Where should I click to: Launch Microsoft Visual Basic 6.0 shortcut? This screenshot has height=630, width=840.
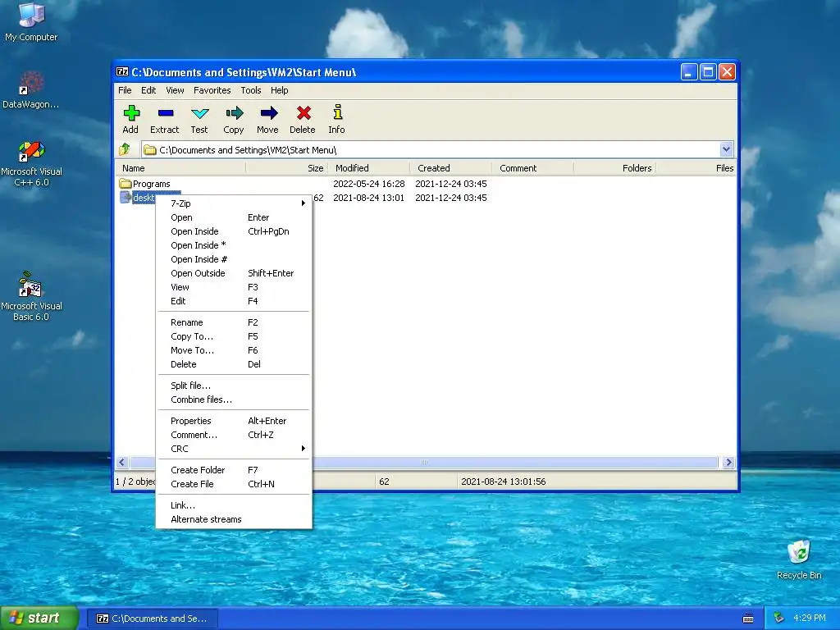pos(31,296)
